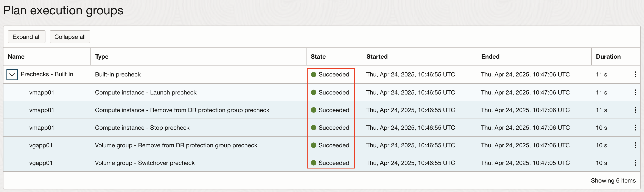Click the Type column header
Image resolution: width=644 pixels, height=192 pixels.
point(102,57)
